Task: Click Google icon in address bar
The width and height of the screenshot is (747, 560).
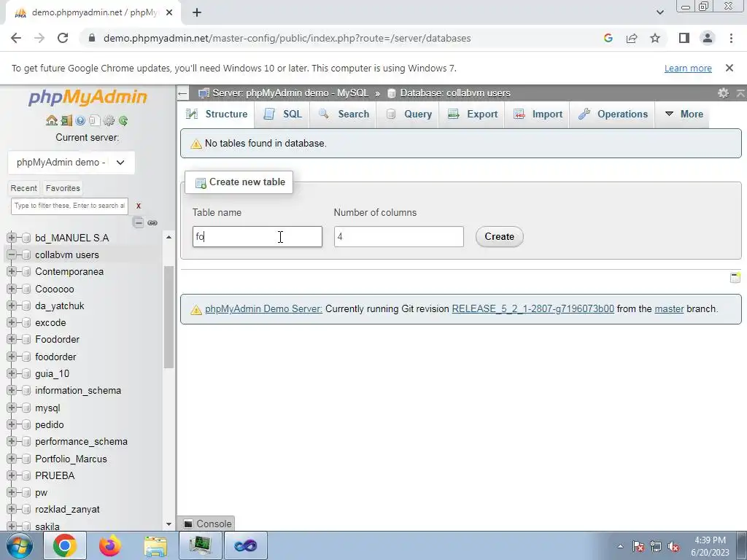Action: pos(608,38)
